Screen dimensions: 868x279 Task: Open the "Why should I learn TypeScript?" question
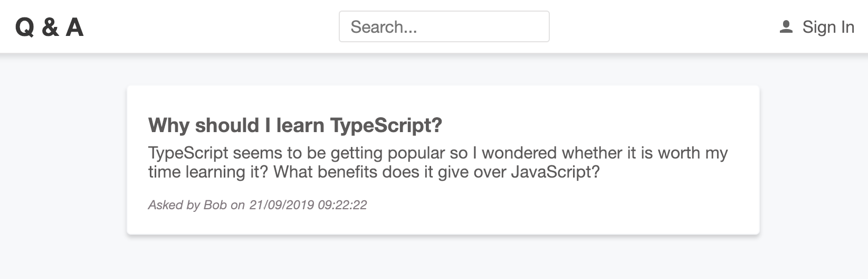[295, 125]
